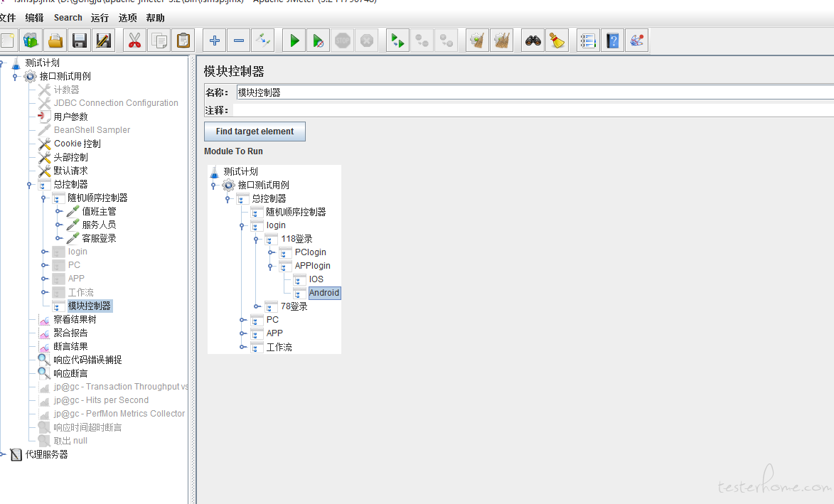
Task: Select 随机顺序控制器 in Module To Run tree
Action: [x=296, y=212]
